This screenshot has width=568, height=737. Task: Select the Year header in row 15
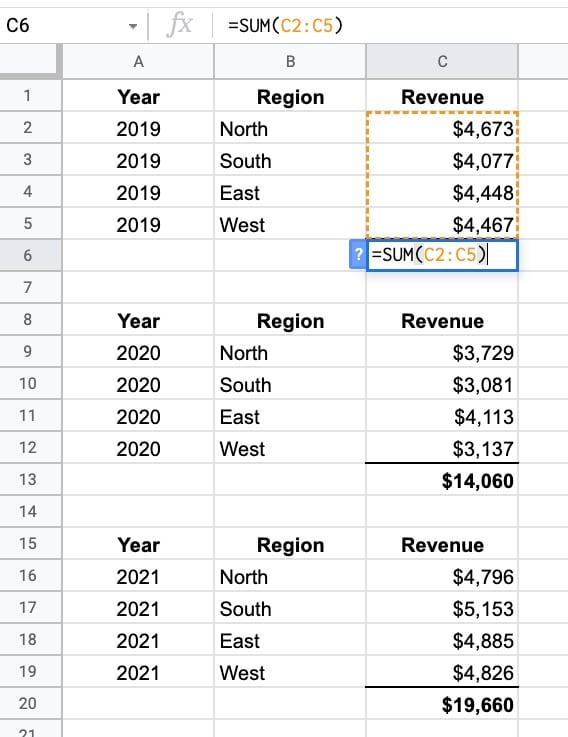pos(138,544)
